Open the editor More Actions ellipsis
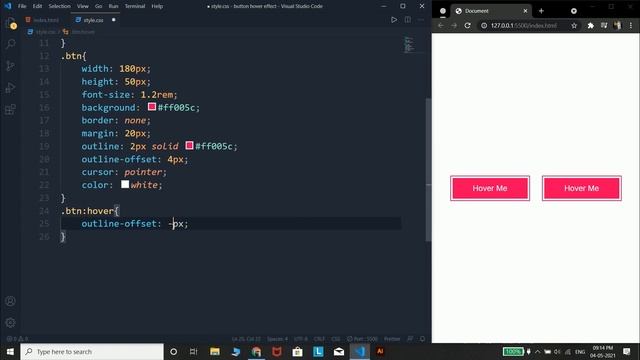 click(x=421, y=20)
